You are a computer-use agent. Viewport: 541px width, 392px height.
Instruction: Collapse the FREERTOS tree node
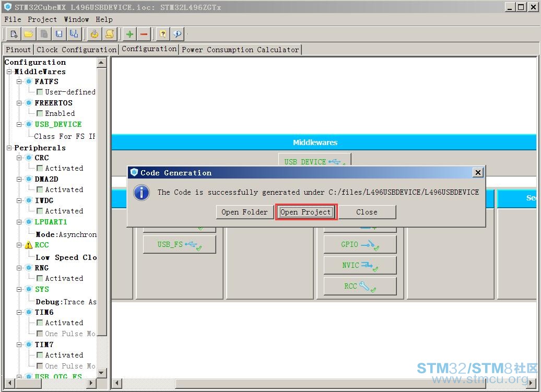pyautogui.click(x=19, y=103)
